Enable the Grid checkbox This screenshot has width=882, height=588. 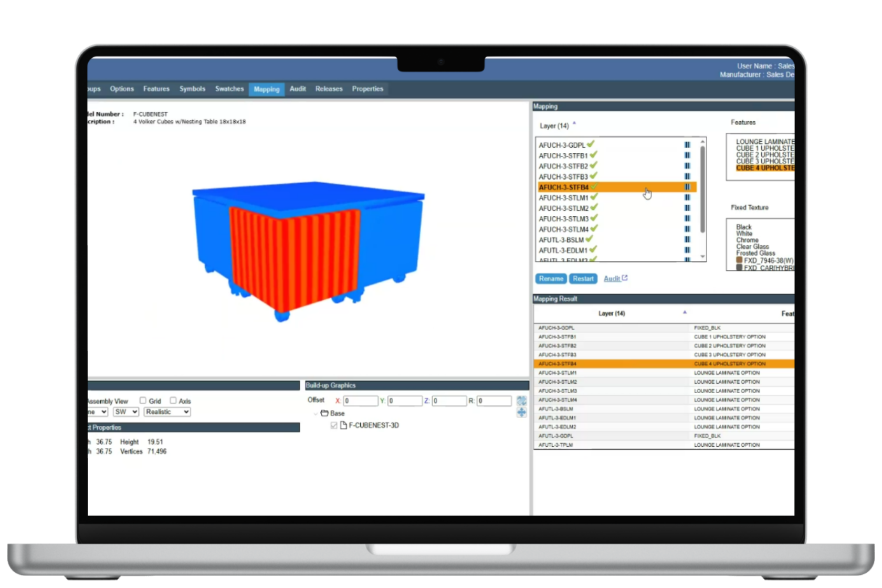click(x=143, y=400)
